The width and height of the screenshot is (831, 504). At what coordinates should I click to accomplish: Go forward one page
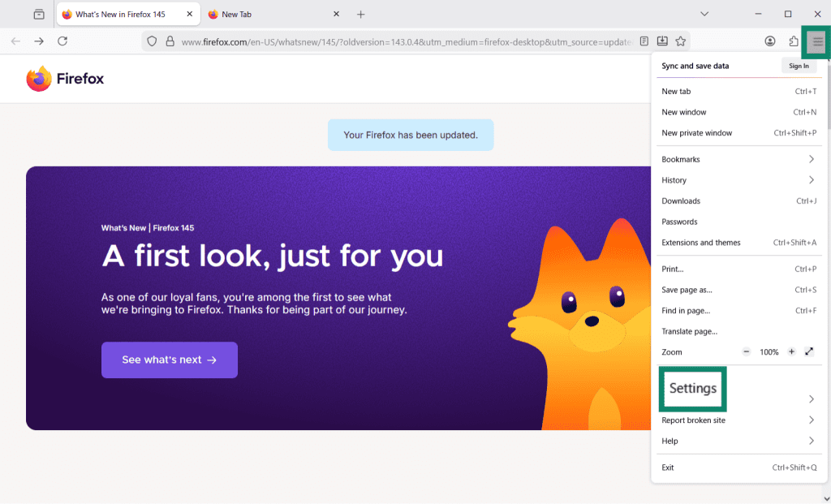[39, 41]
